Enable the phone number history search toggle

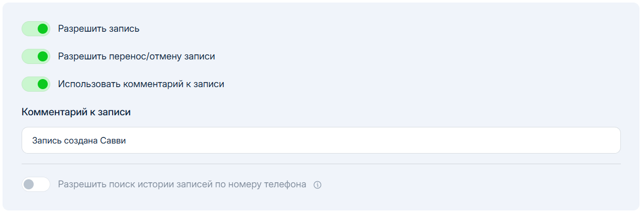[x=36, y=184]
